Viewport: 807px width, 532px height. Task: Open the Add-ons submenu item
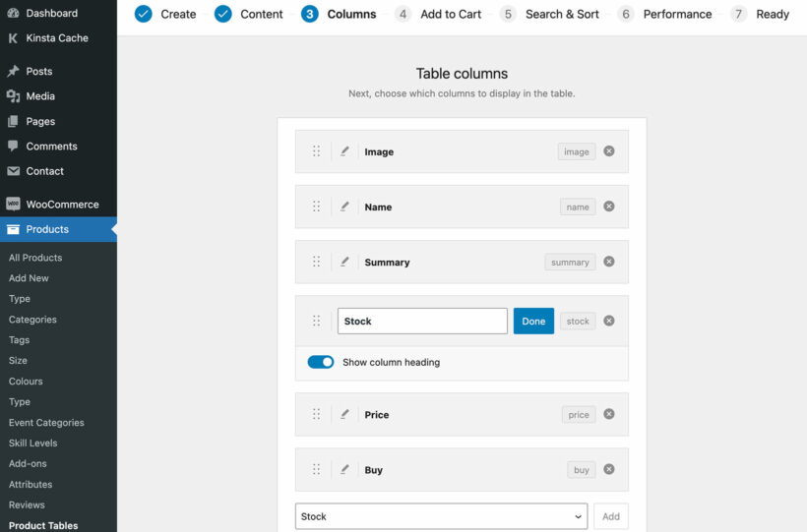coord(28,463)
